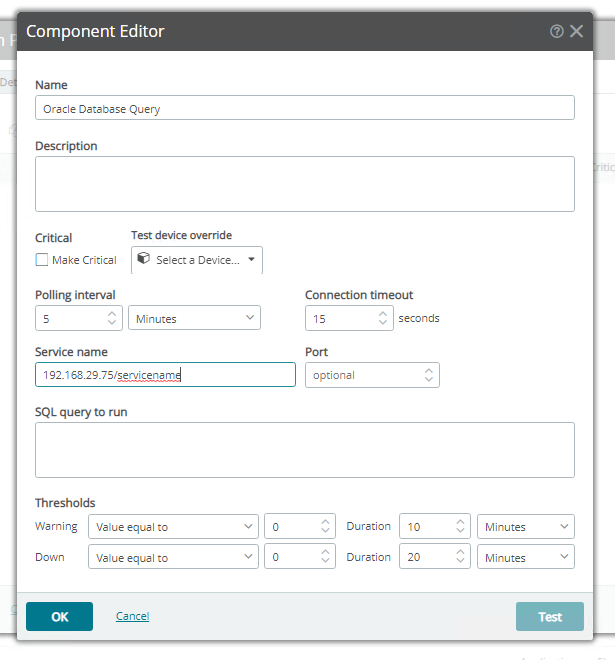Open the Polling interval Minutes dropdown

coord(194,318)
